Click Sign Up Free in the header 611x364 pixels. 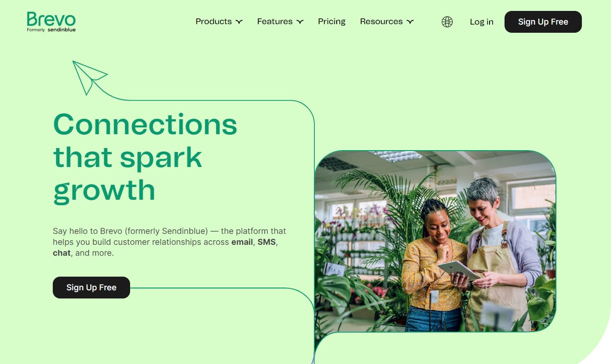coord(543,22)
